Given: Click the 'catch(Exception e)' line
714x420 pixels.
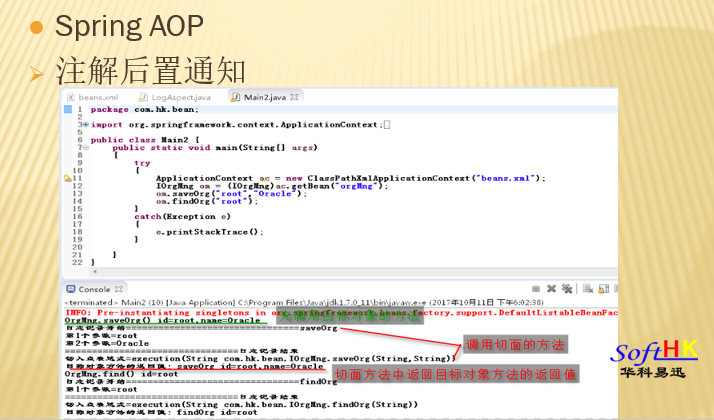Looking at the screenshot, I should pyautogui.click(x=182, y=216).
